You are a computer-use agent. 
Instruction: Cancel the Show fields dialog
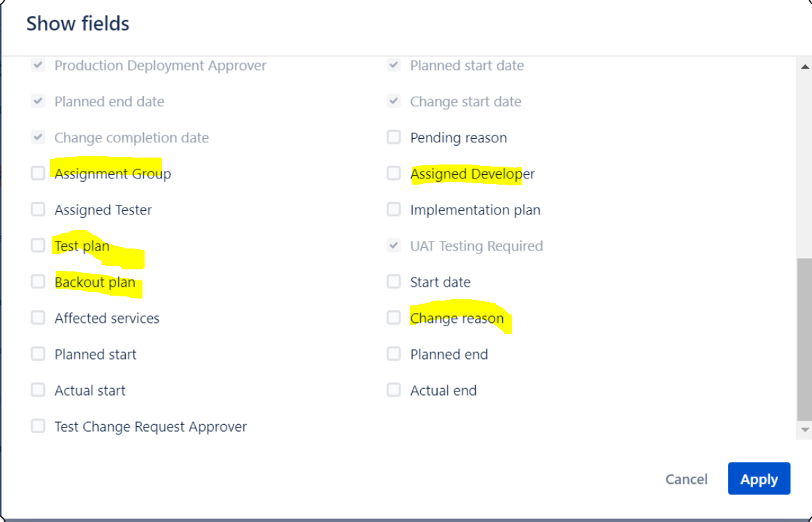point(686,479)
